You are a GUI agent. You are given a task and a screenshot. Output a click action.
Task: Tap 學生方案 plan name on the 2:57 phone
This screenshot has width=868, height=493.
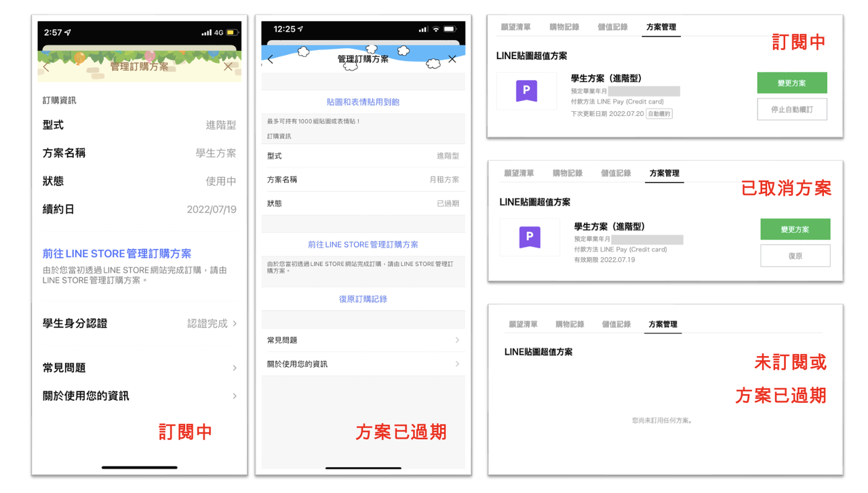[x=216, y=153]
